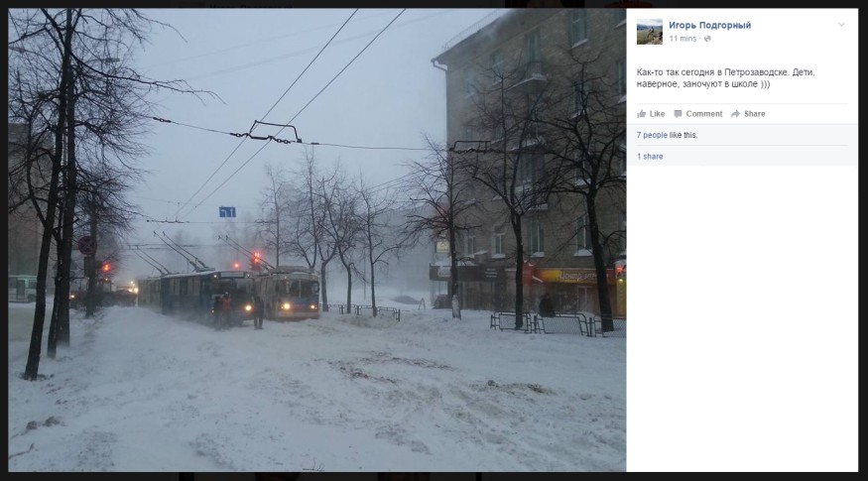The image size is (868, 481).
Task: Open Игорь Подгорный's profile name link
Action: point(709,25)
